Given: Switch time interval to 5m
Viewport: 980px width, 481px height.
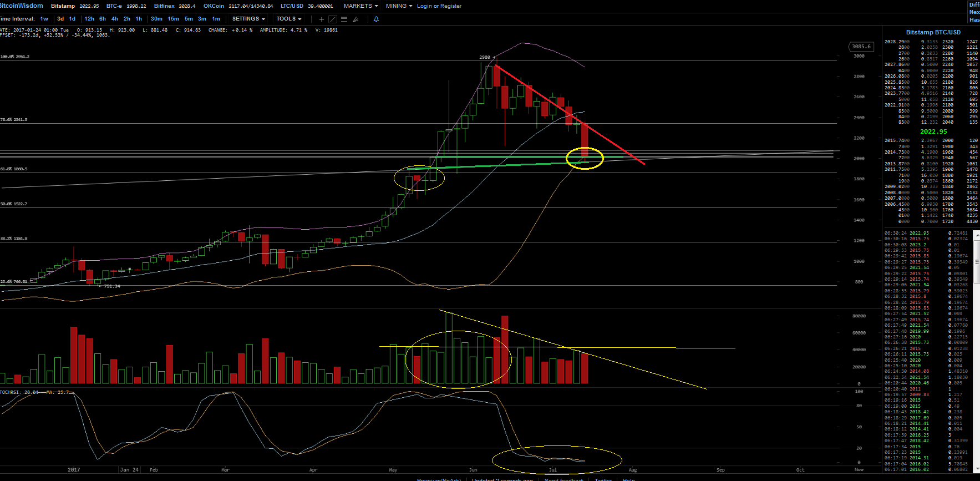Looking at the screenshot, I should click(x=189, y=19).
